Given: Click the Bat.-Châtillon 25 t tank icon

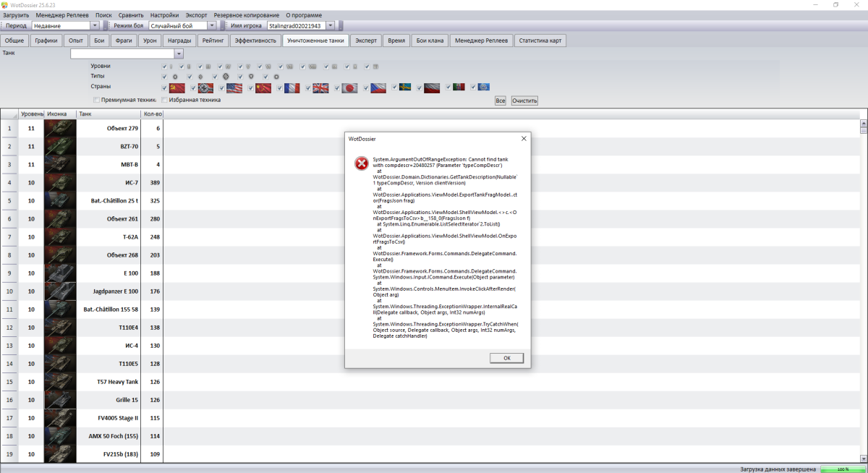Looking at the screenshot, I should click(x=60, y=200).
